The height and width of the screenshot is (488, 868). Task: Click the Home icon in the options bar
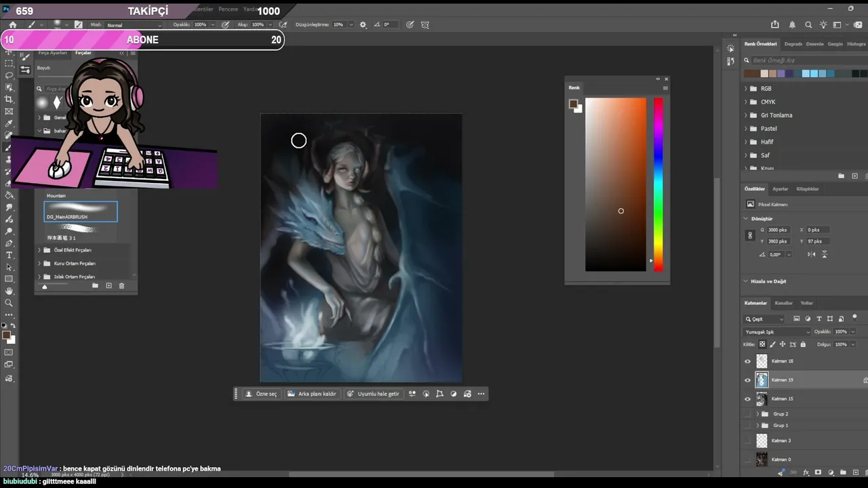pyautogui.click(x=12, y=25)
